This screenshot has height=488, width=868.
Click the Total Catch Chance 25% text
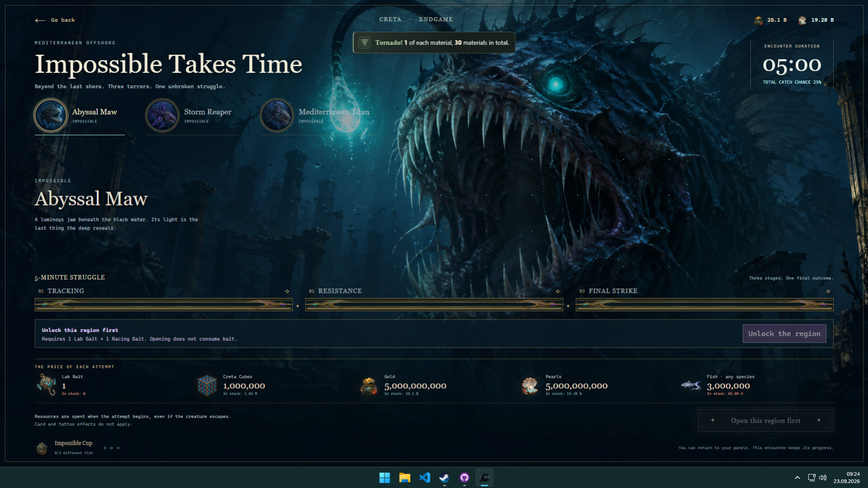(792, 82)
